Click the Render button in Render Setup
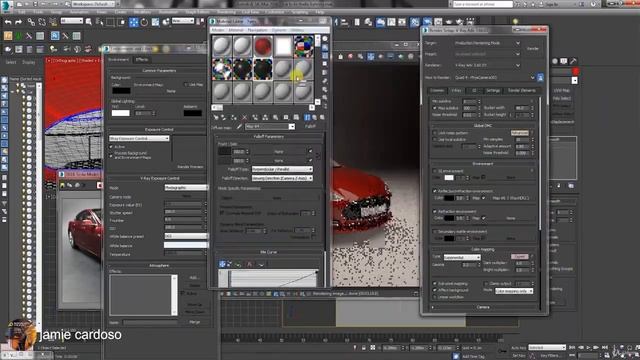The width and height of the screenshot is (640, 360). [x=533, y=48]
